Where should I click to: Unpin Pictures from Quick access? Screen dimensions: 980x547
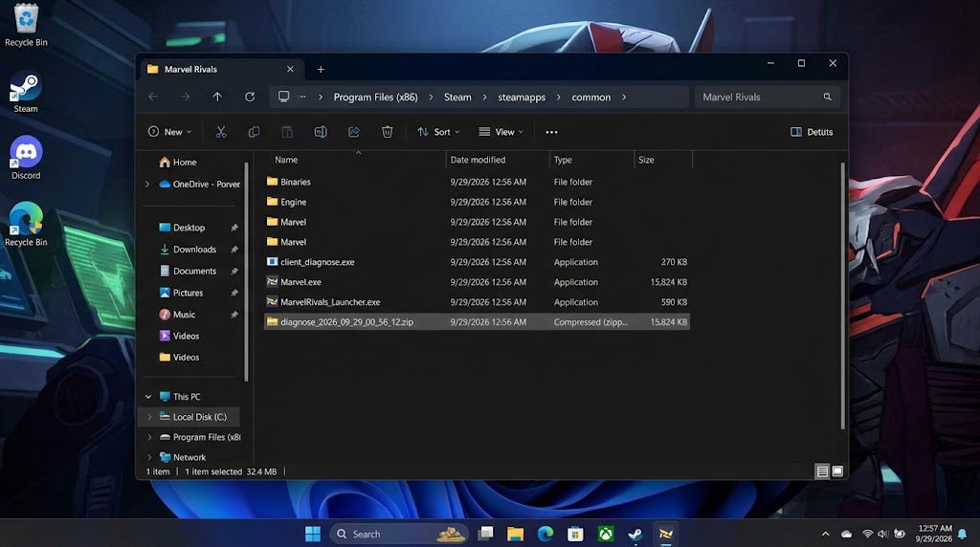coord(234,293)
